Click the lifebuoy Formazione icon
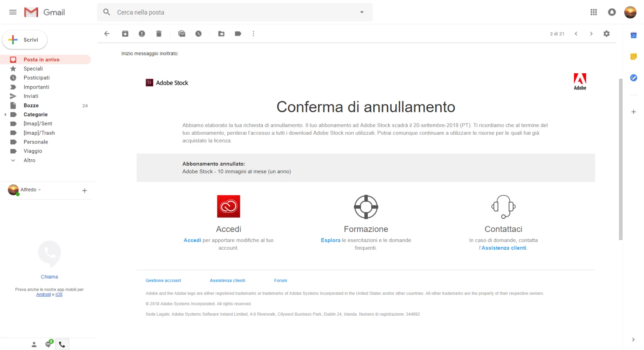644x350 pixels. 366,207
